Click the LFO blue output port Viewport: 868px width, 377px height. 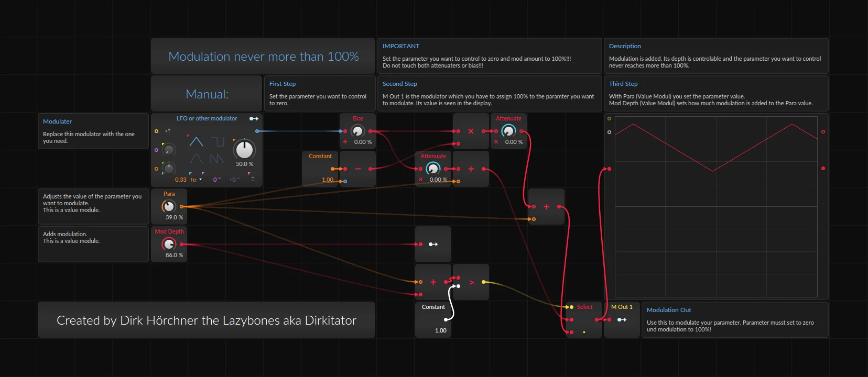click(257, 131)
